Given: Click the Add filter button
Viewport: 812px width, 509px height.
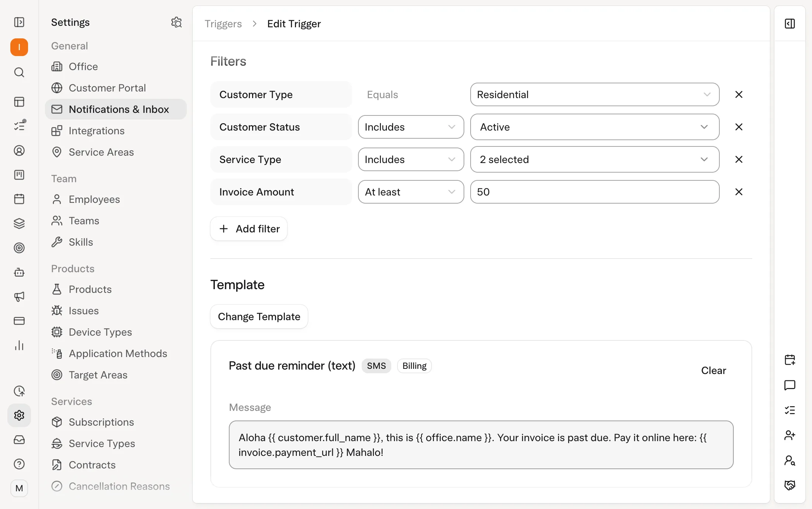Looking at the screenshot, I should [249, 229].
